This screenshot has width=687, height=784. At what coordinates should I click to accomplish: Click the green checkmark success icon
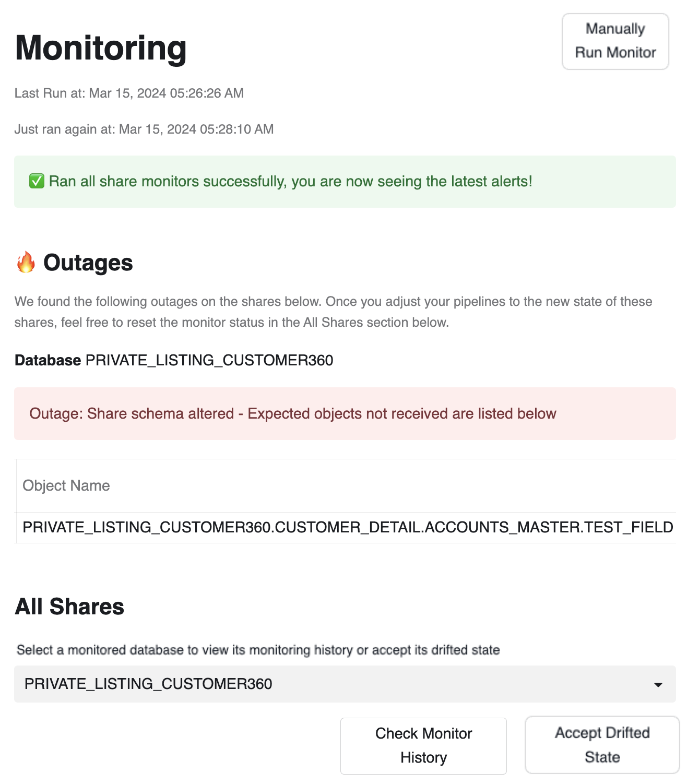37,182
